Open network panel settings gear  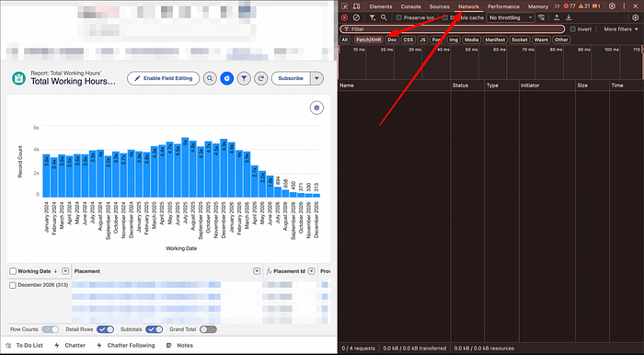tap(635, 17)
